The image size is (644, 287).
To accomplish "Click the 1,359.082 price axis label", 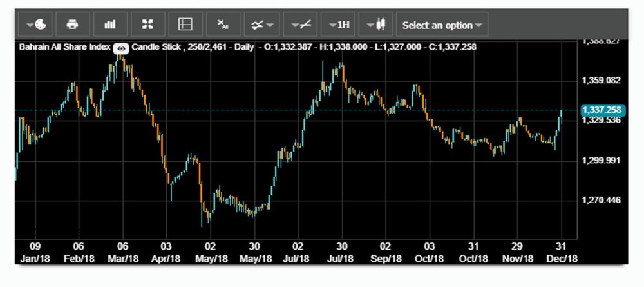I will [x=601, y=80].
